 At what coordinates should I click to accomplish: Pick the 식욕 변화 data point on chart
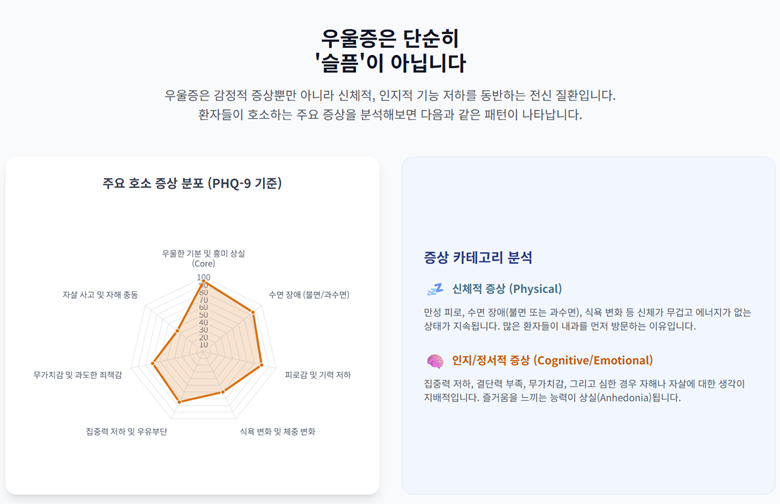point(222,392)
